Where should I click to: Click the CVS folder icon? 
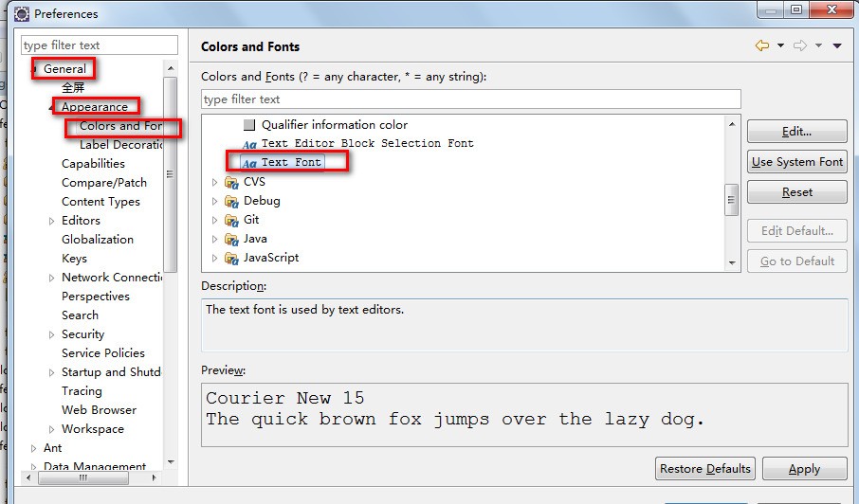231,182
